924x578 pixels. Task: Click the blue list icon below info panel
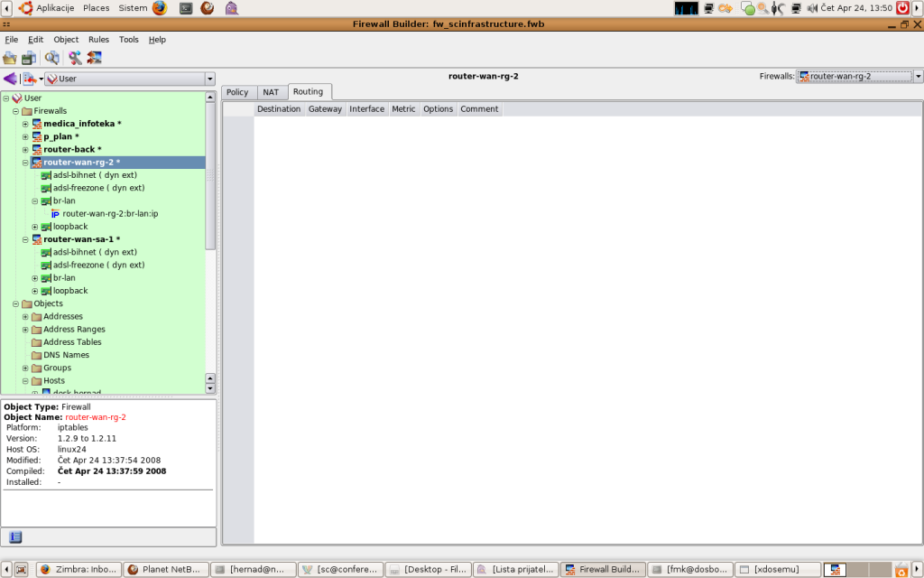[15, 536]
